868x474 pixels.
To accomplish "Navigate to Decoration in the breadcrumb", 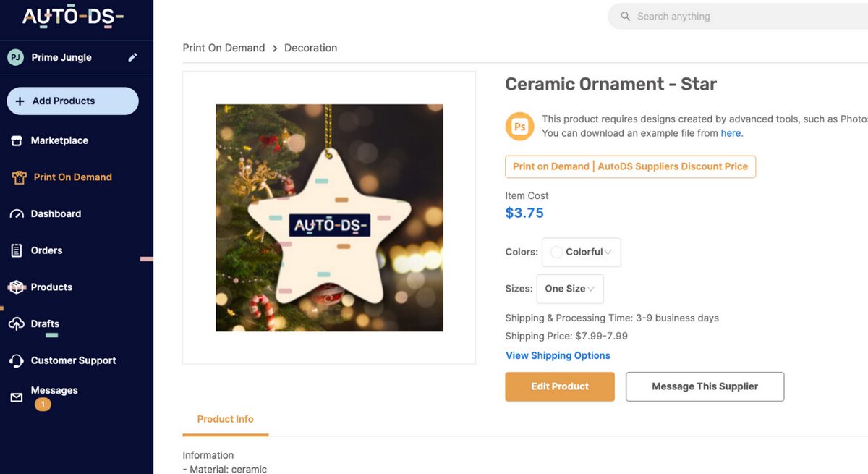I will click(x=311, y=48).
